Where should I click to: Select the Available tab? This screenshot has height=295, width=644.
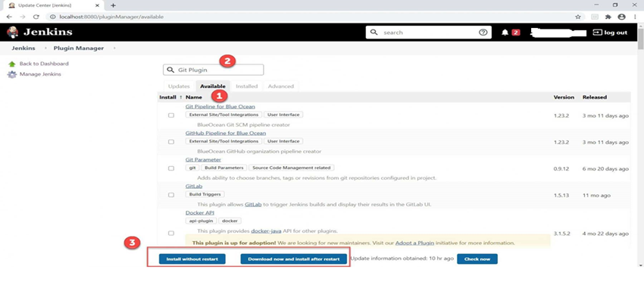213,86
